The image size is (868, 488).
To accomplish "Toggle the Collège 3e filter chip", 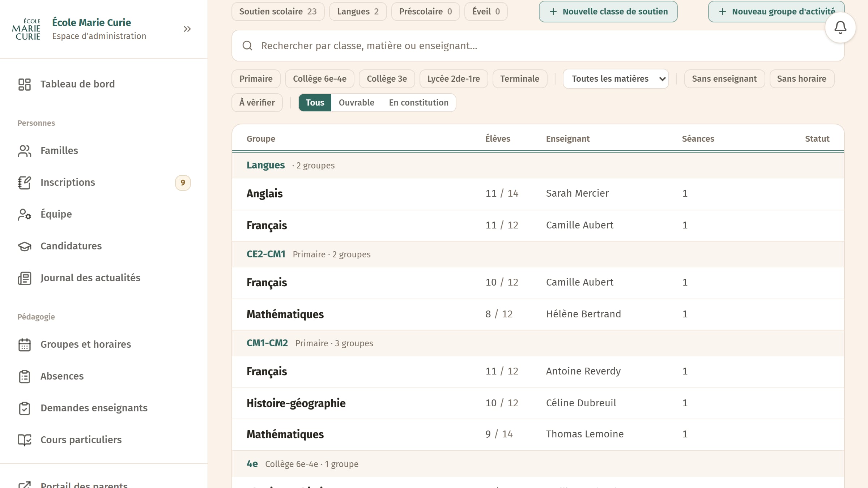I will point(387,79).
